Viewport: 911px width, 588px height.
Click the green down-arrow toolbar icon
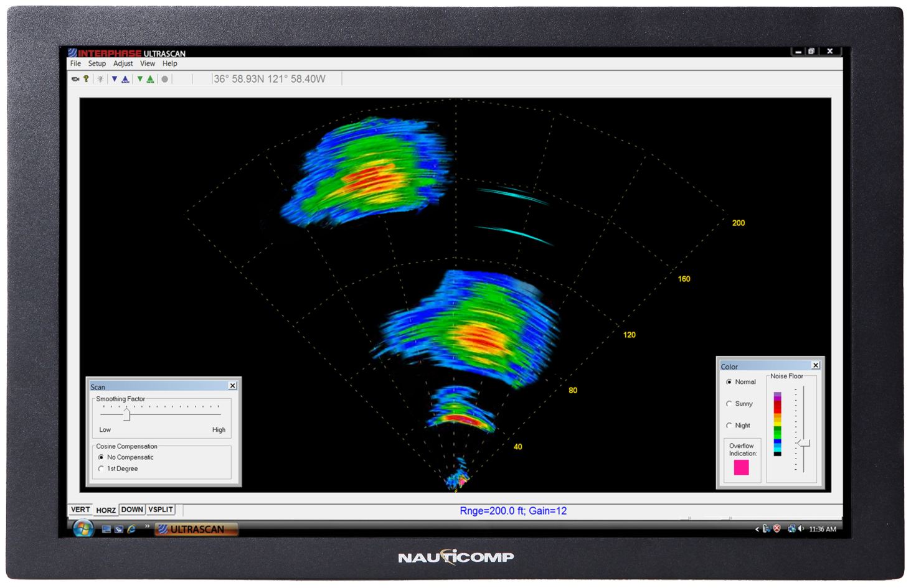pyautogui.click(x=140, y=79)
